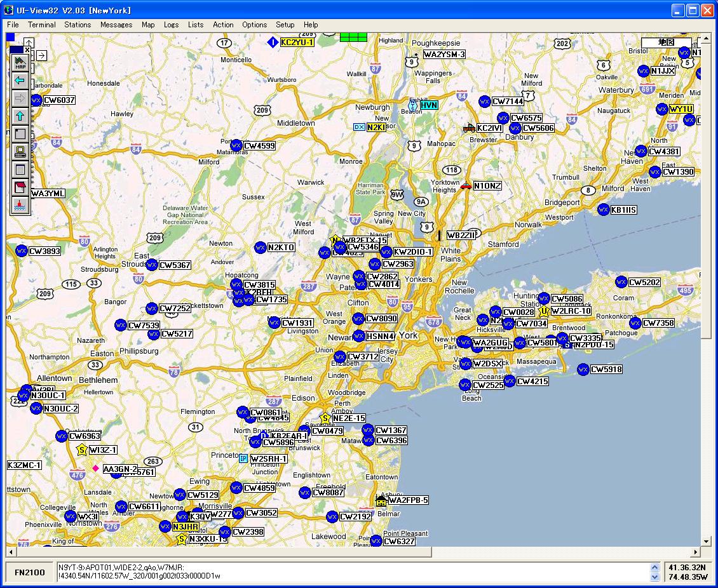Click the yellow star icon beside NE2E-15
This screenshot has width=718, height=588.
325,418
